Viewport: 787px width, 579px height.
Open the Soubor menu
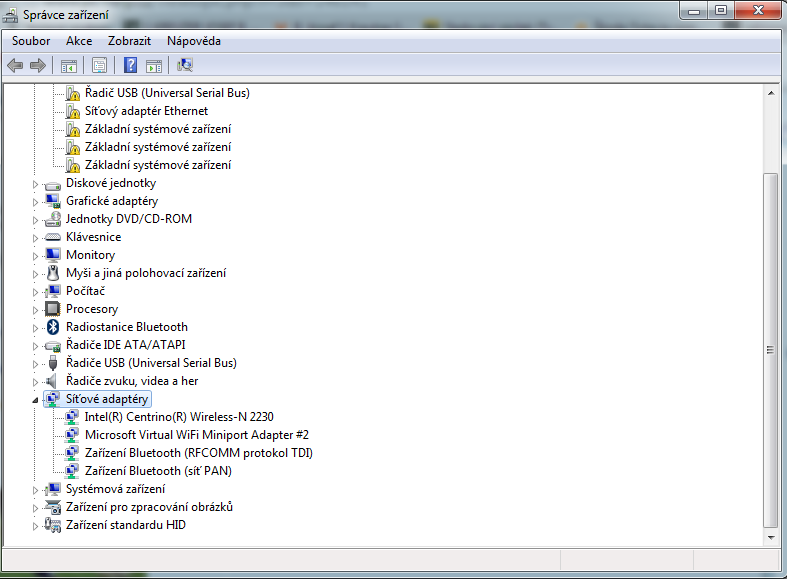31,41
